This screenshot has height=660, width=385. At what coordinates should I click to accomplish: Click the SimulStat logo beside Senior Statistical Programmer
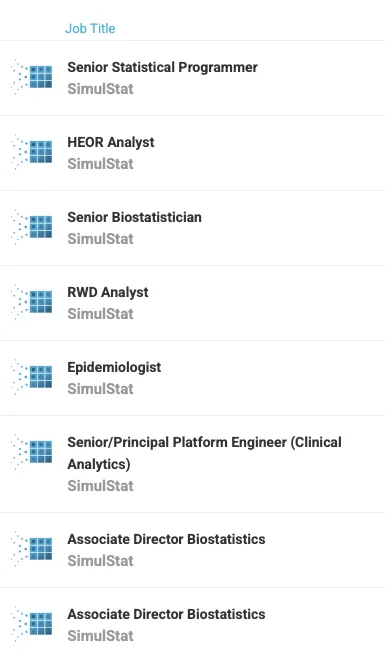click(x=32, y=77)
